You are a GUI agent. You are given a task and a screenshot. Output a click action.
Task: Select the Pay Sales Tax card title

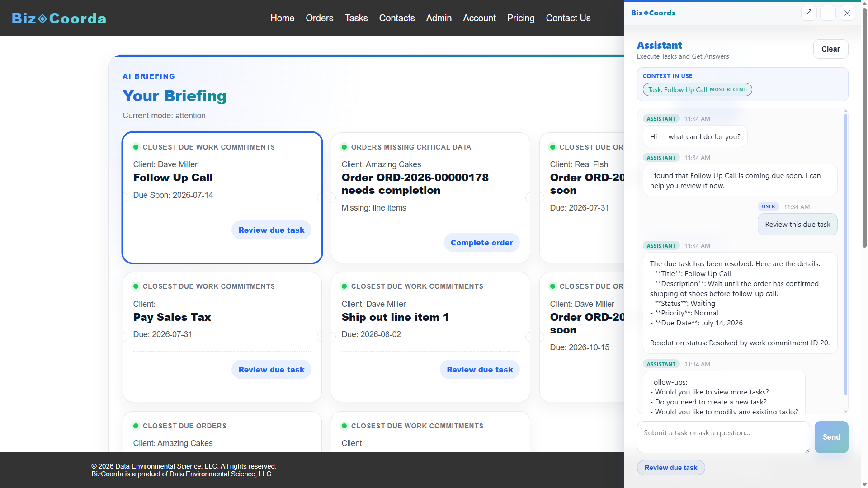(172, 317)
